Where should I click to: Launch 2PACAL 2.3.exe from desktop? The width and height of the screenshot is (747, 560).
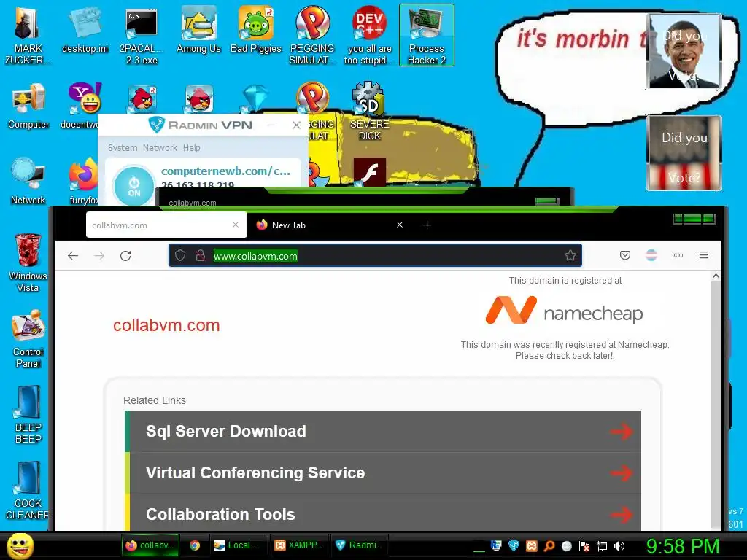click(x=142, y=36)
